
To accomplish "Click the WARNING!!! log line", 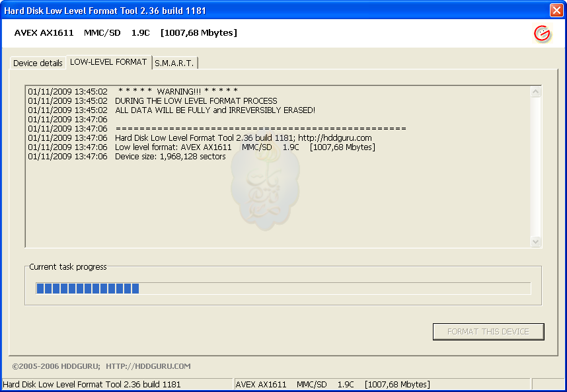I will click(177, 91).
